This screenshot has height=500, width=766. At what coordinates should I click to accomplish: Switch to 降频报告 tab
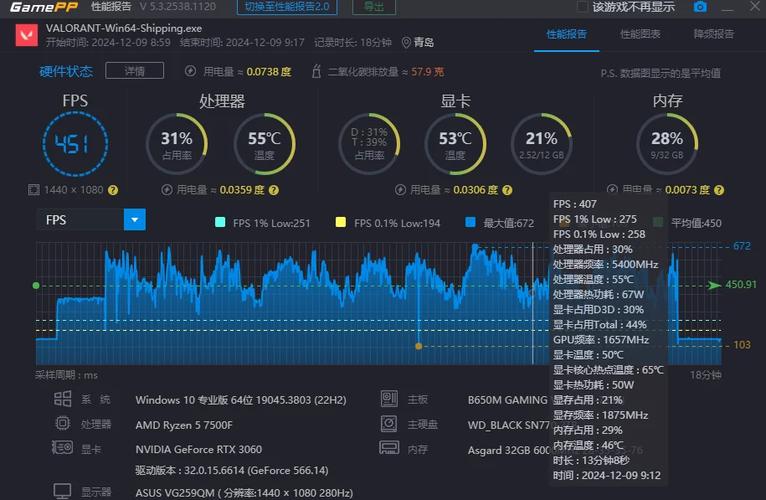click(714, 34)
